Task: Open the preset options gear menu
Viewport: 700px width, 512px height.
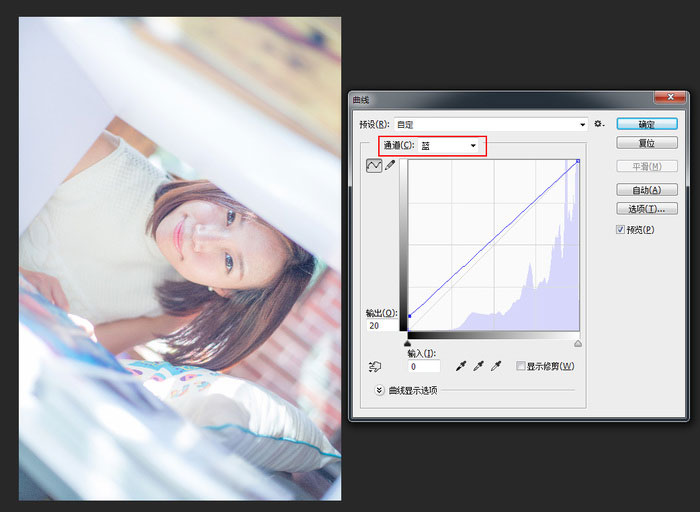Action: point(599,124)
